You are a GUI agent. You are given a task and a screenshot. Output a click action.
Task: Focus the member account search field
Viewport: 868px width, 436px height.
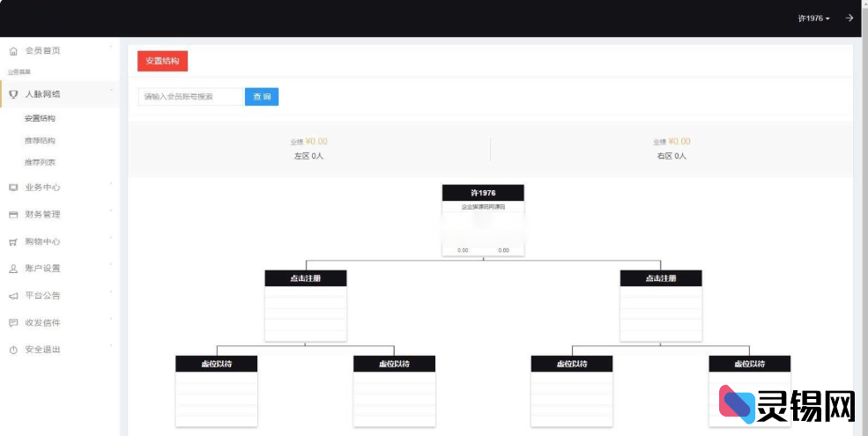[x=190, y=97]
